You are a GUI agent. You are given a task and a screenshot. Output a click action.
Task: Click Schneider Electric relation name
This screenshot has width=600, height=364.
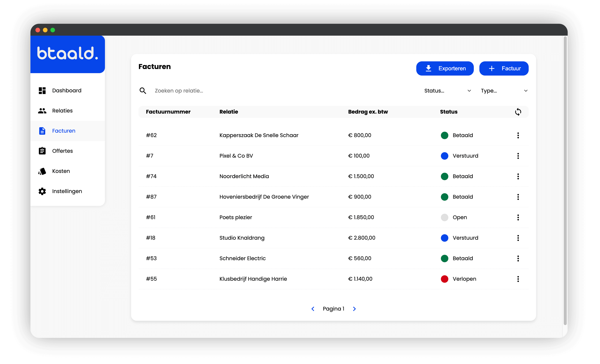pyautogui.click(x=243, y=258)
